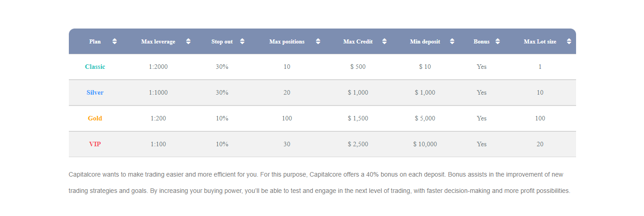The width and height of the screenshot is (644, 216).
Task: Click the Max leverage column header text
Action: click(x=158, y=42)
